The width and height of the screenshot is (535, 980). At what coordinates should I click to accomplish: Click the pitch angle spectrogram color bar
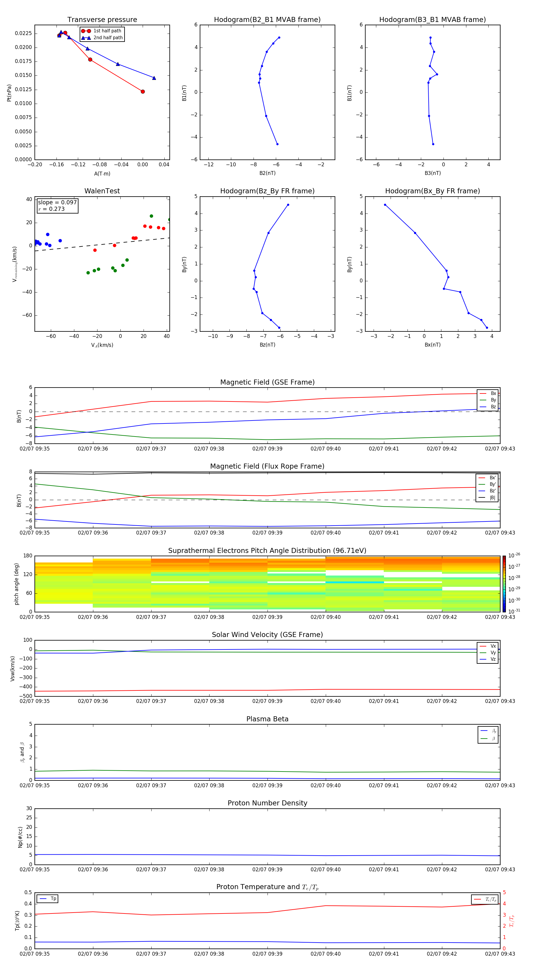504,584
